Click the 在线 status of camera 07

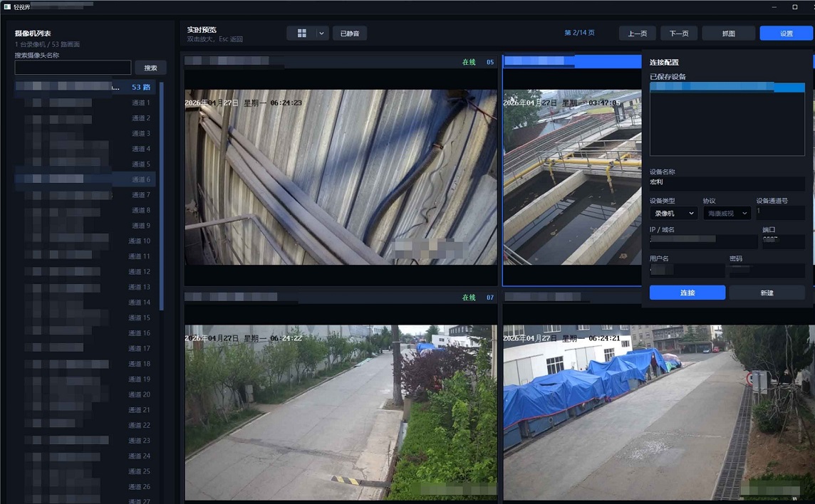469,298
